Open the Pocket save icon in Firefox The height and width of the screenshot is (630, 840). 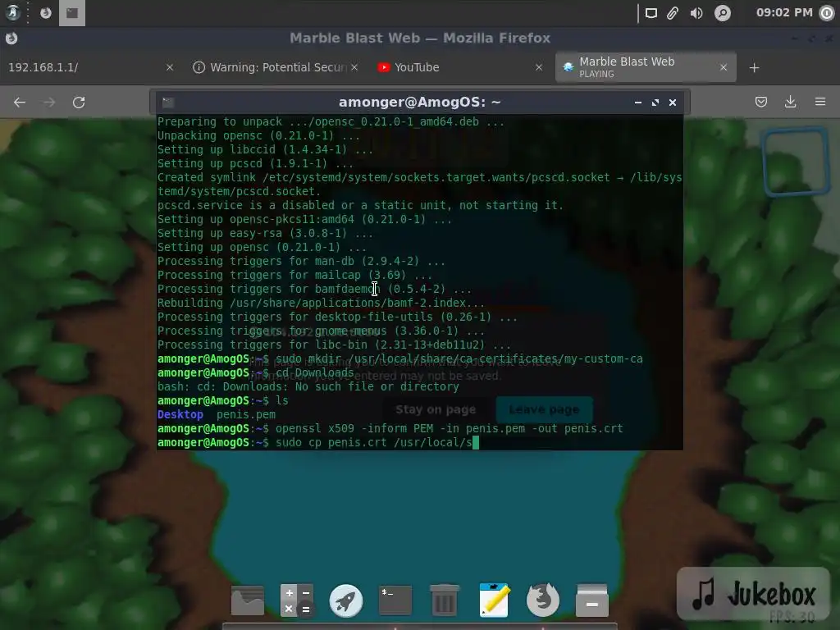pyautogui.click(x=761, y=102)
